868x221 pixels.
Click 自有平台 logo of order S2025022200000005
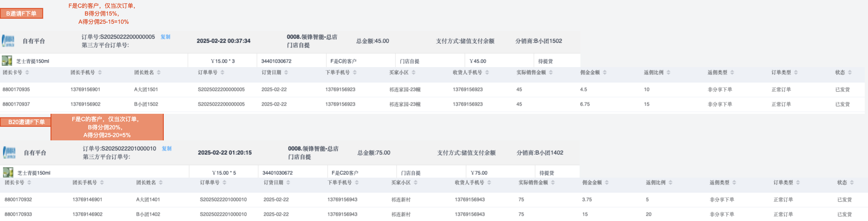(x=8, y=41)
